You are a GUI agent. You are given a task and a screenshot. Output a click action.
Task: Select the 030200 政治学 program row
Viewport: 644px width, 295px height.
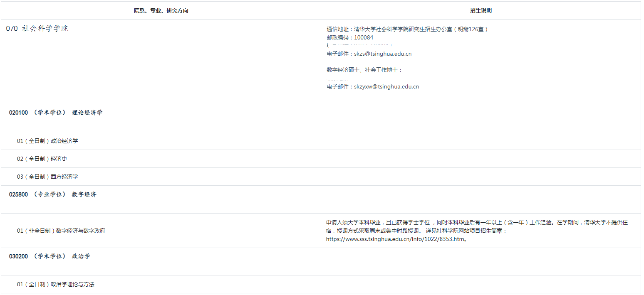[50, 256]
